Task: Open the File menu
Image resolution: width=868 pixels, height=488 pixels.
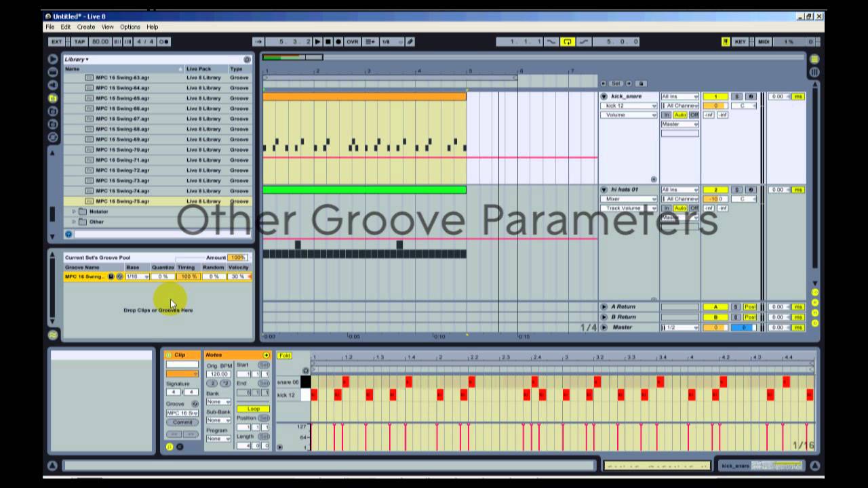Action: [50, 27]
